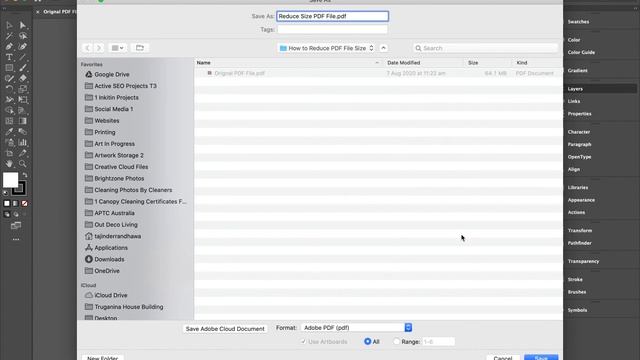The image size is (640, 360).
Task: Select the Gradient tool
Action: click(x=23, y=121)
